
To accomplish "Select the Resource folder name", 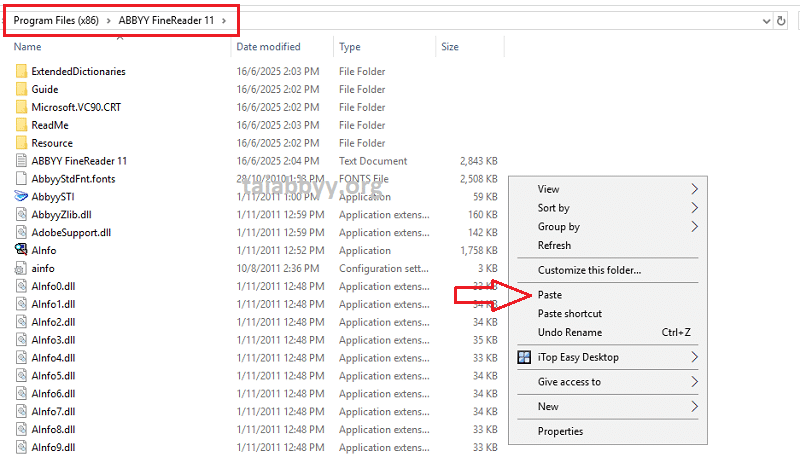I will click(52, 143).
